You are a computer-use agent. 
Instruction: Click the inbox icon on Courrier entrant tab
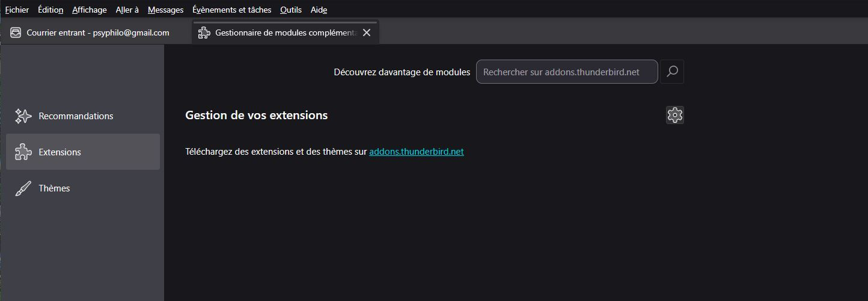(x=16, y=33)
